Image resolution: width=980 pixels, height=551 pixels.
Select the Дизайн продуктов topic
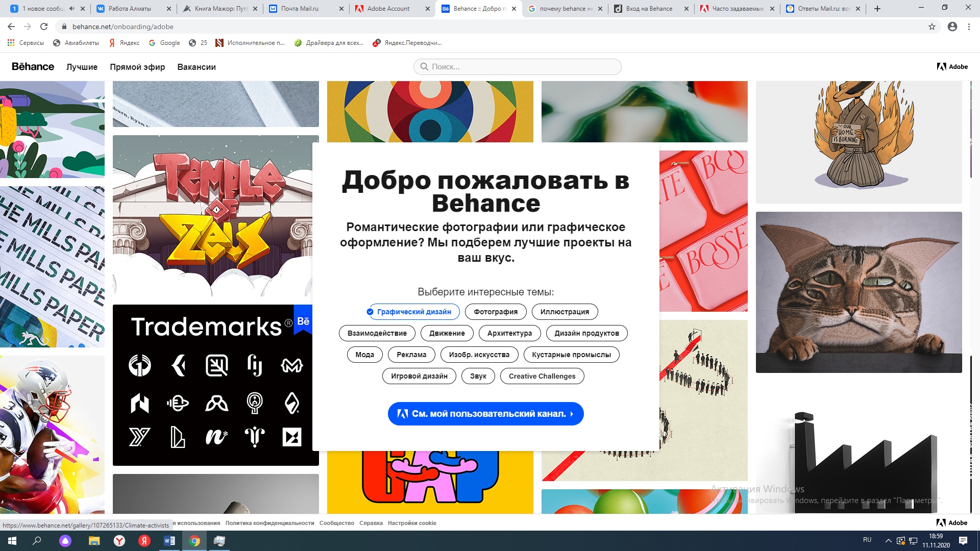click(586, 333)
